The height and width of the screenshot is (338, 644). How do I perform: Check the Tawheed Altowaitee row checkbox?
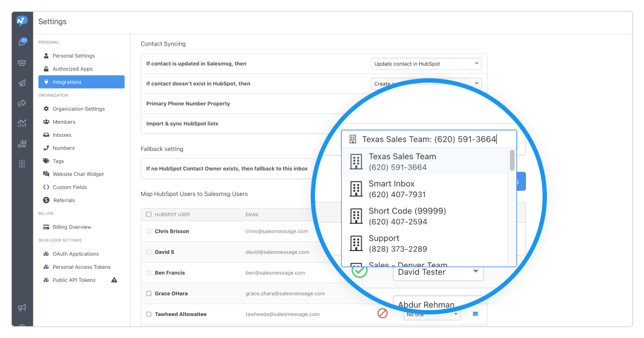[x=149, y=314]
